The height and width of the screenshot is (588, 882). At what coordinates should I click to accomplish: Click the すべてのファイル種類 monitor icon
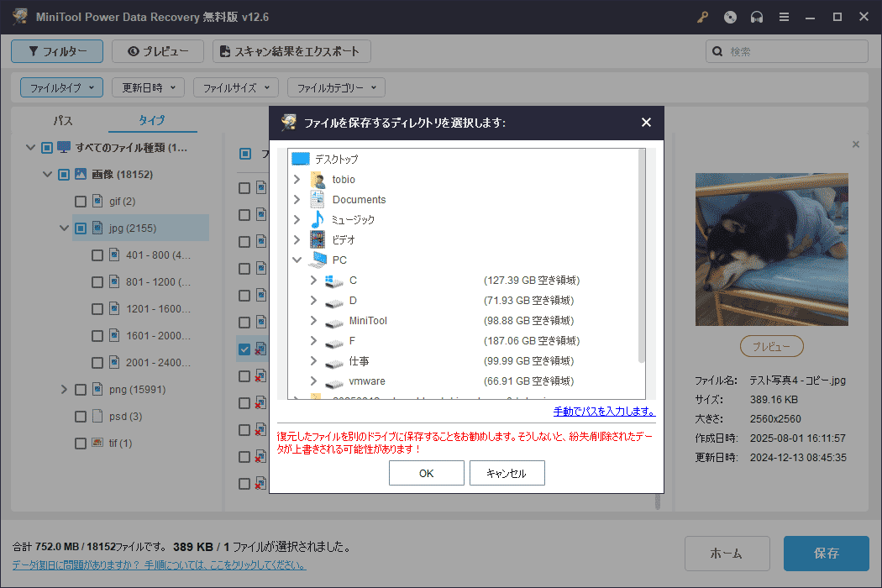64,148
